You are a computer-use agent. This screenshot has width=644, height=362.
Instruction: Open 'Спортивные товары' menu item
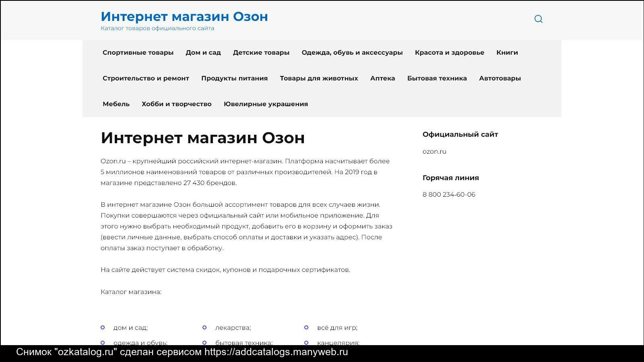click(138, 53)
